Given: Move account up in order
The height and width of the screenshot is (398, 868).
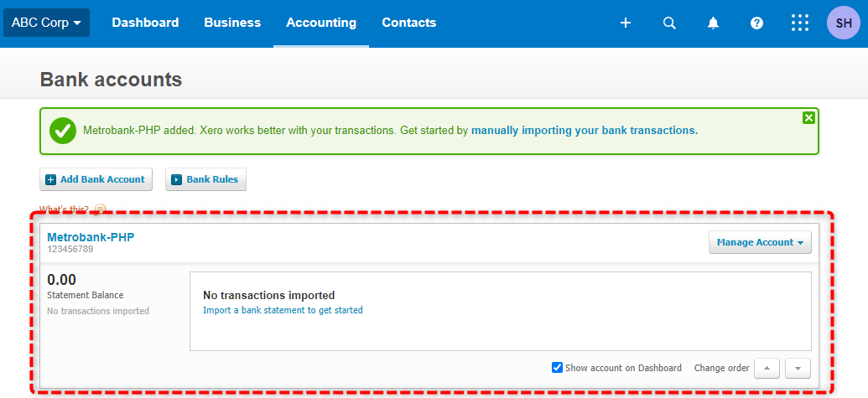Looking at the screenshot, I should pyautogui.click(x=767, y=368).
